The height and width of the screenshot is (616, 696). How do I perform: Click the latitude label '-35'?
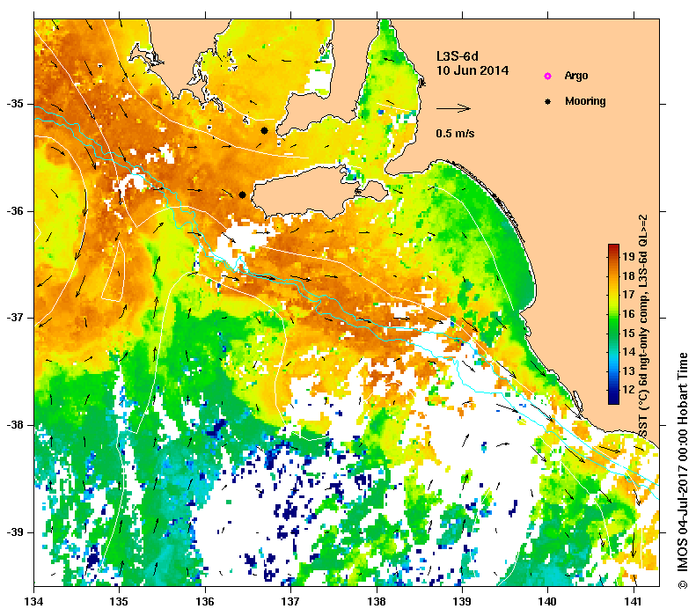tap(15, 104)
